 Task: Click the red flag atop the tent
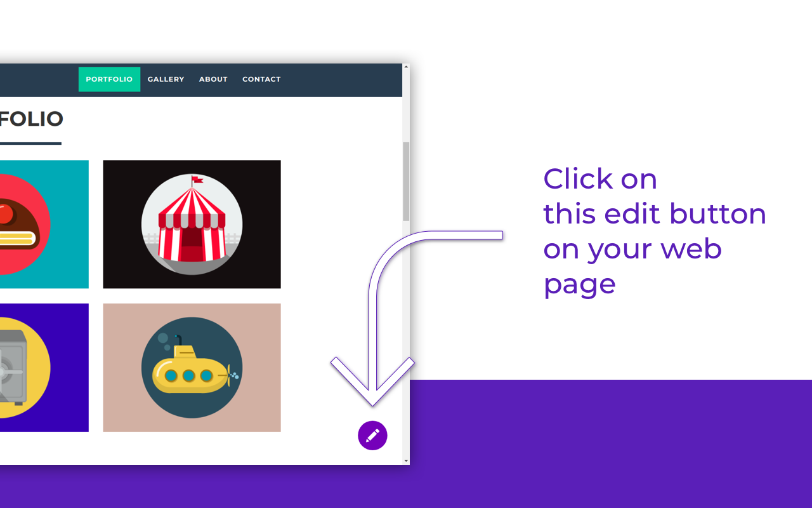click(197, 180)
